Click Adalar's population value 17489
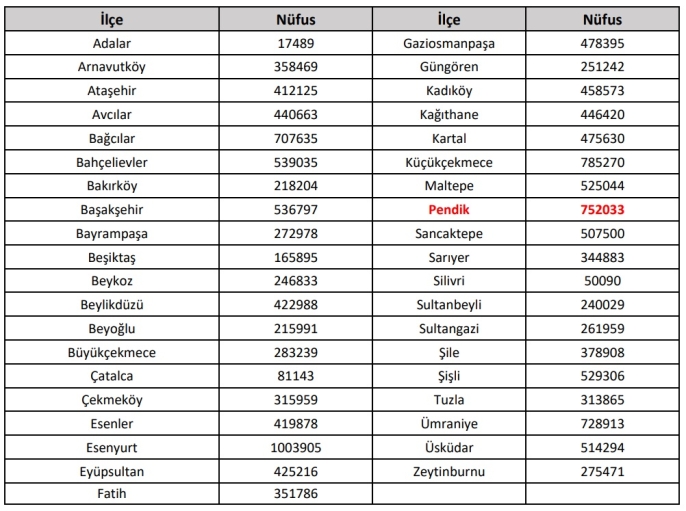 (296, 43)
